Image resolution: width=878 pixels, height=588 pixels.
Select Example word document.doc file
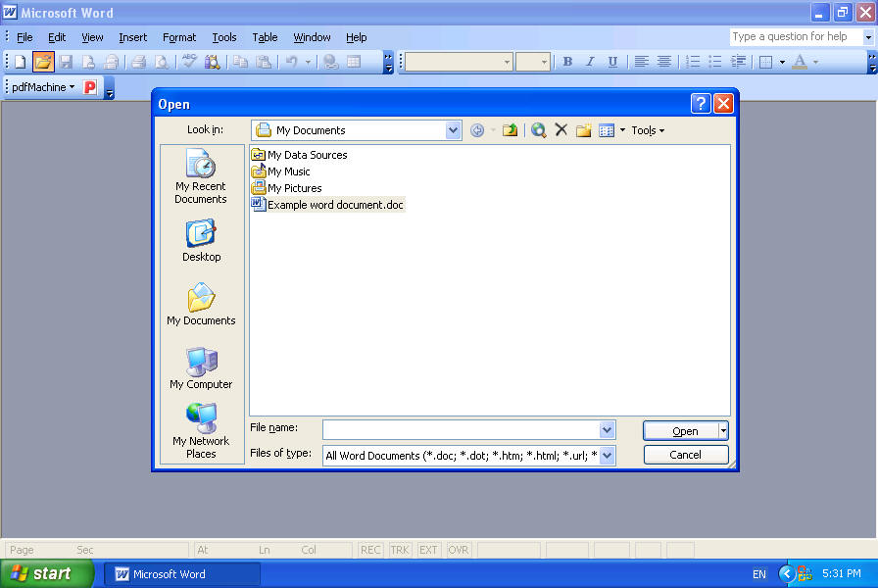(x=334, y=205)
